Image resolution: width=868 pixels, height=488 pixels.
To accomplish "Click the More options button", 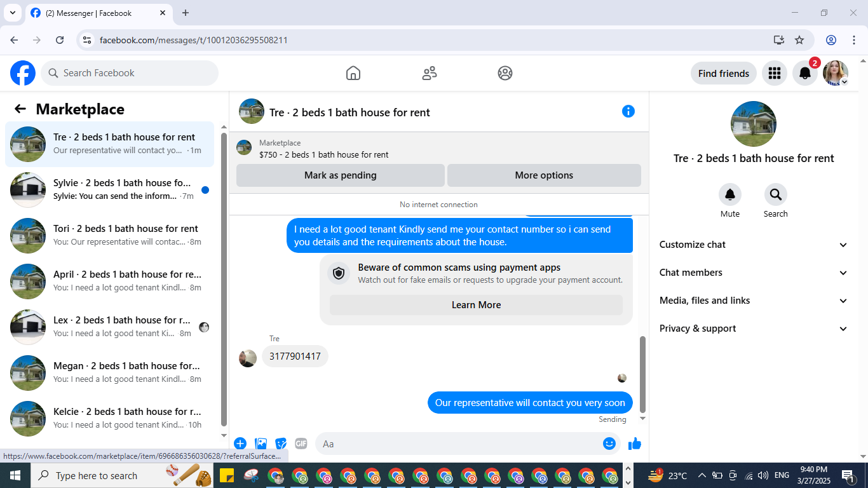I will point(544,175).
